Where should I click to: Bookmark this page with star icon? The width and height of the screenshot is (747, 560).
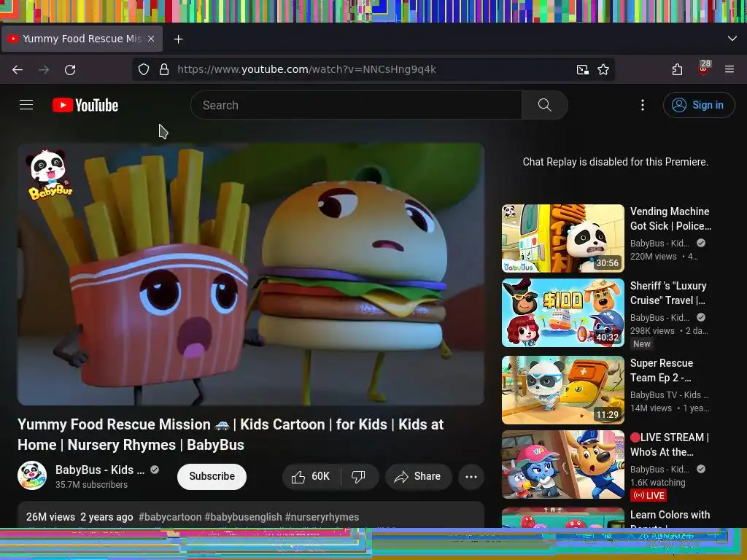(603, 69)
